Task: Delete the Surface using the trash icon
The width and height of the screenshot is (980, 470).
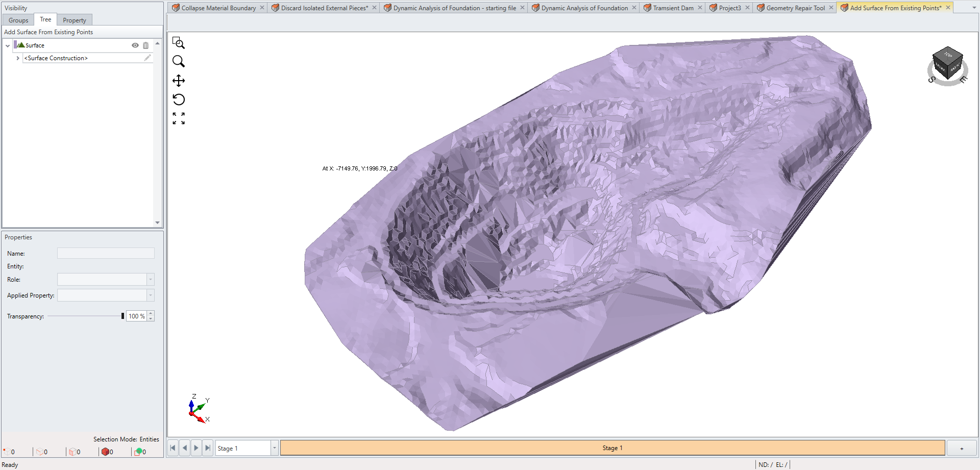Action: 145,45
